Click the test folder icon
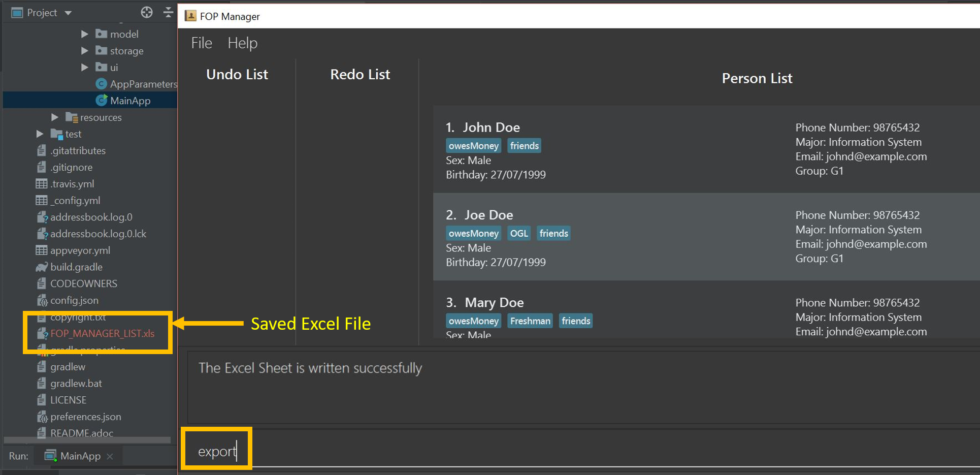 pos(56,134)
